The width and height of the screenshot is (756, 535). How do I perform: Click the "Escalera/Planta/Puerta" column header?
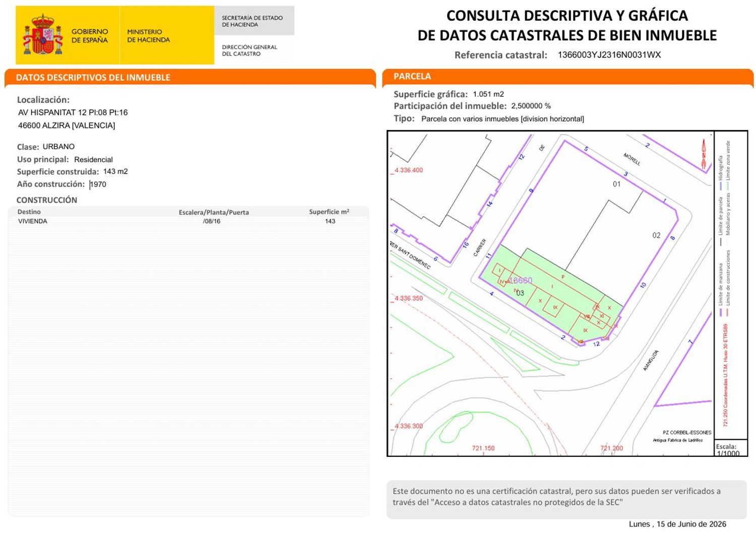tap(214, 213)
